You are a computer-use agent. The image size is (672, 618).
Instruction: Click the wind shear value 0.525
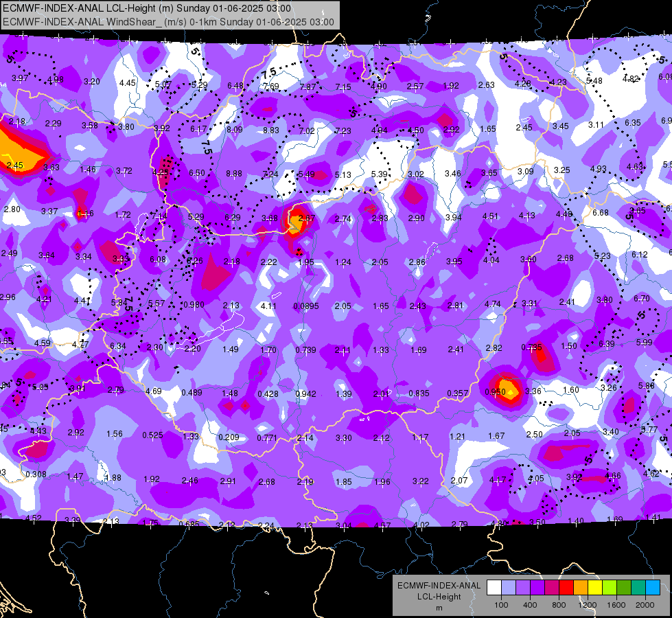click(x=152, y=435)
